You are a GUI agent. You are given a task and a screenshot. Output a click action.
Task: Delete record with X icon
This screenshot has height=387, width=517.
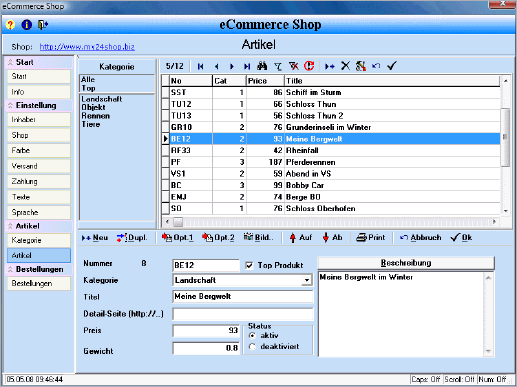pyautogui.click(x=345, y=66)
